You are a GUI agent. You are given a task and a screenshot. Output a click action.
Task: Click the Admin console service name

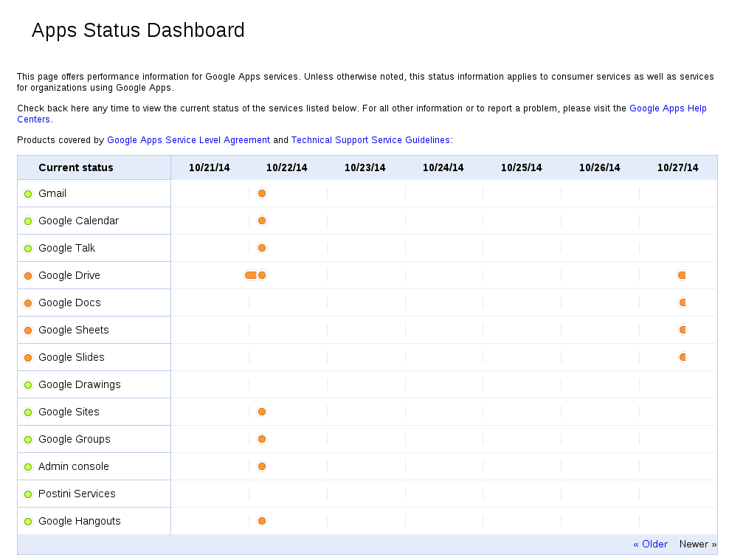pos(74,466)
